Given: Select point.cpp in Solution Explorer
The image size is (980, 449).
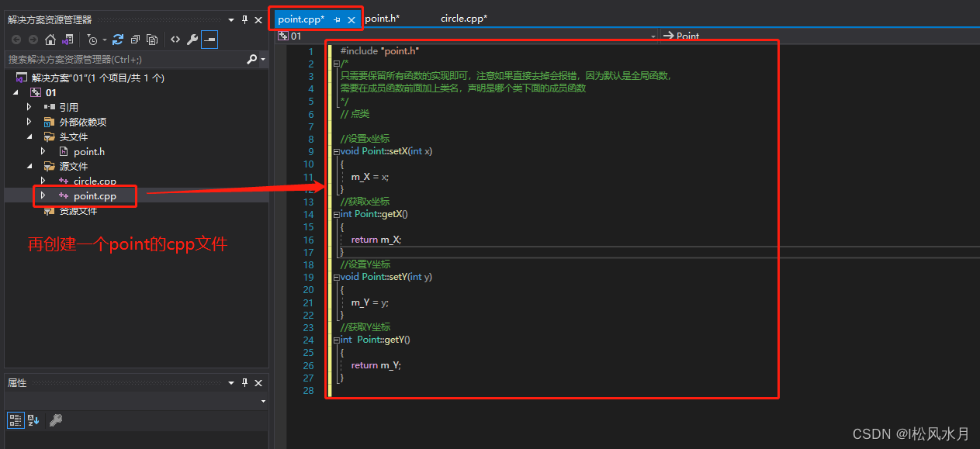Looking at the screenshot, I should tap(95, 195).
